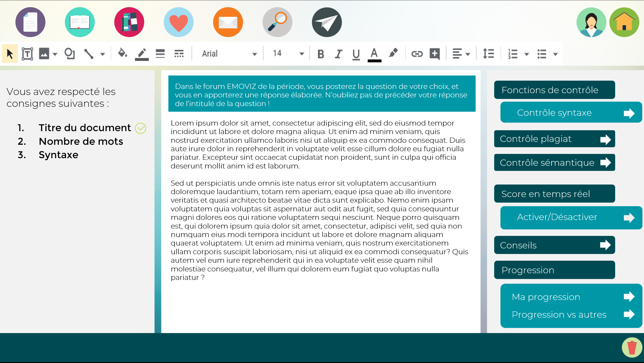The height and width of the screenshot is (363, 644).
Task: Click in the Sed ut perspiciatis paragraph
Action: pyautogui.click(x=320, y=230)
